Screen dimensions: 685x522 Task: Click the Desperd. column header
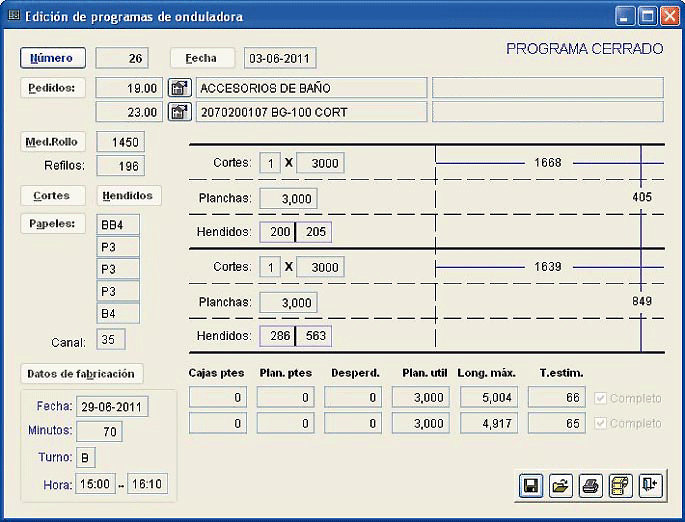[x=355, y=373]
